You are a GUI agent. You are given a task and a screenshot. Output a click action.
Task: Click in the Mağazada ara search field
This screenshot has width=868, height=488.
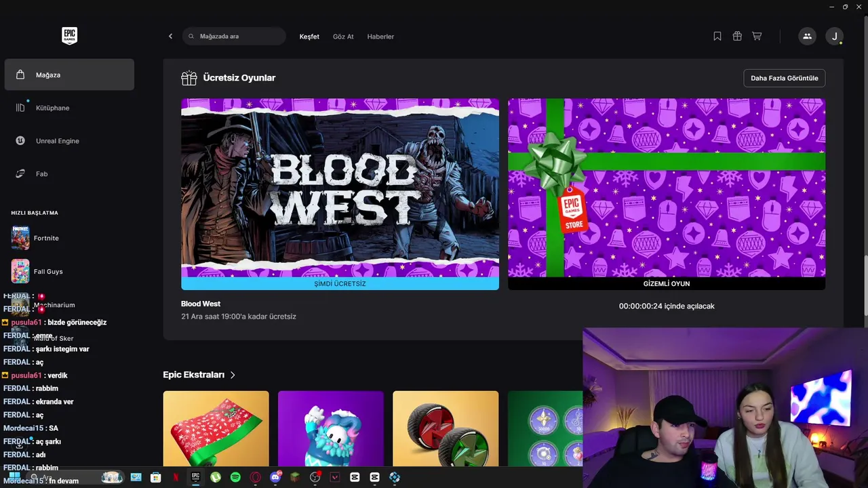(234, 37)
